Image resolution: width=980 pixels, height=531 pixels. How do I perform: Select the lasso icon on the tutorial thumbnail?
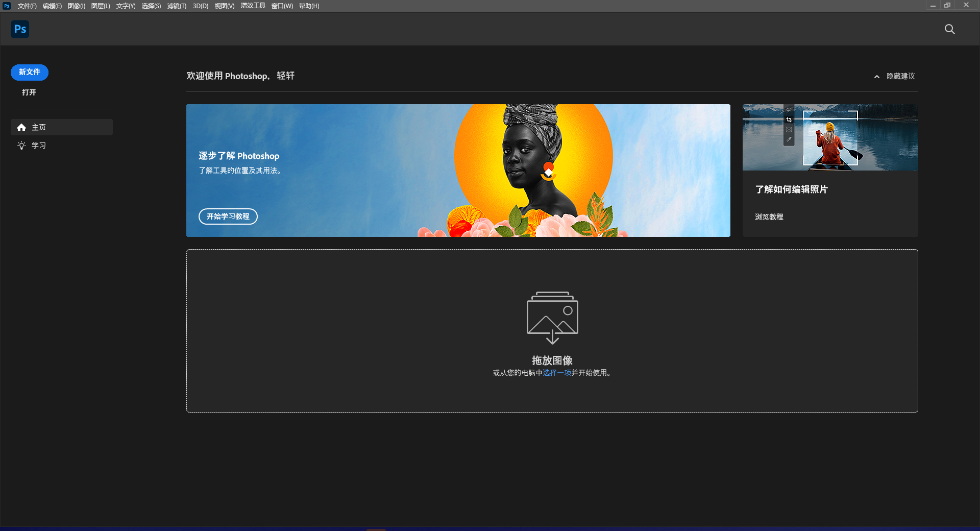pyautogui.click(x=789, y=109)
